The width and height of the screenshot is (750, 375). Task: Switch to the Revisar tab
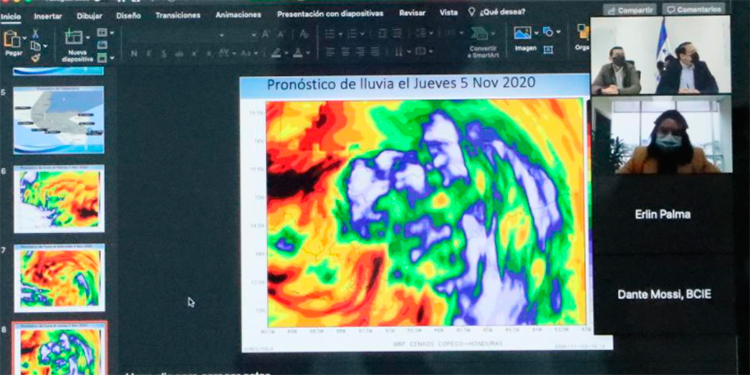coord(412,13)
